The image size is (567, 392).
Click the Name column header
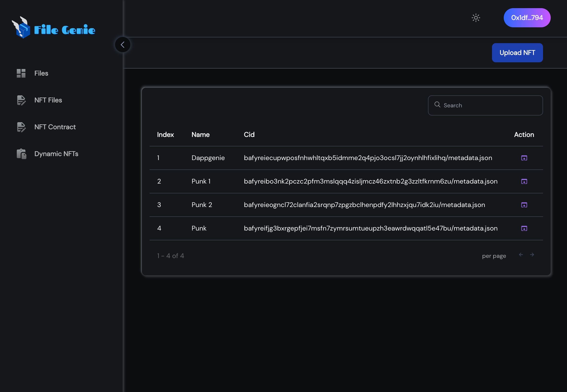(x=201, y=135)
